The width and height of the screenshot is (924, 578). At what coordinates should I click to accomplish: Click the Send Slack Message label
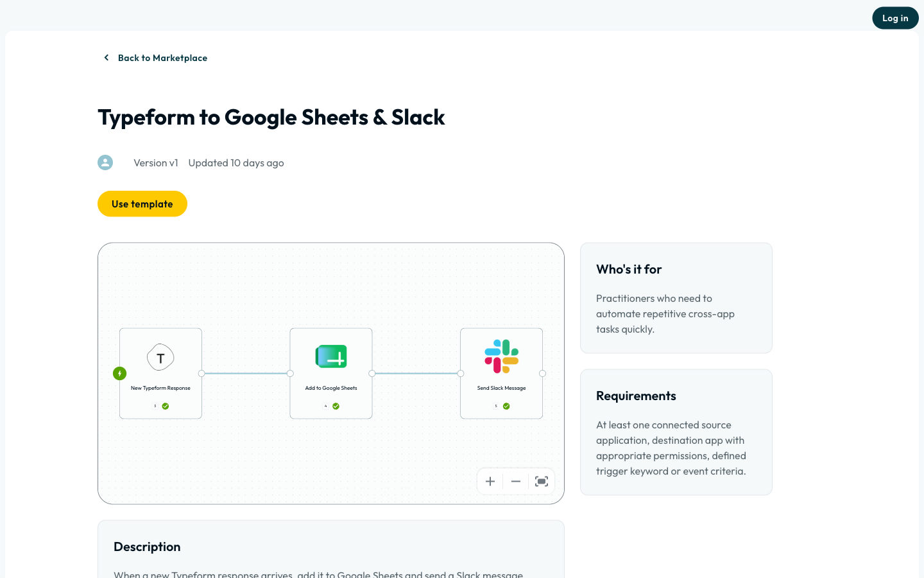(x=502, y=388)
